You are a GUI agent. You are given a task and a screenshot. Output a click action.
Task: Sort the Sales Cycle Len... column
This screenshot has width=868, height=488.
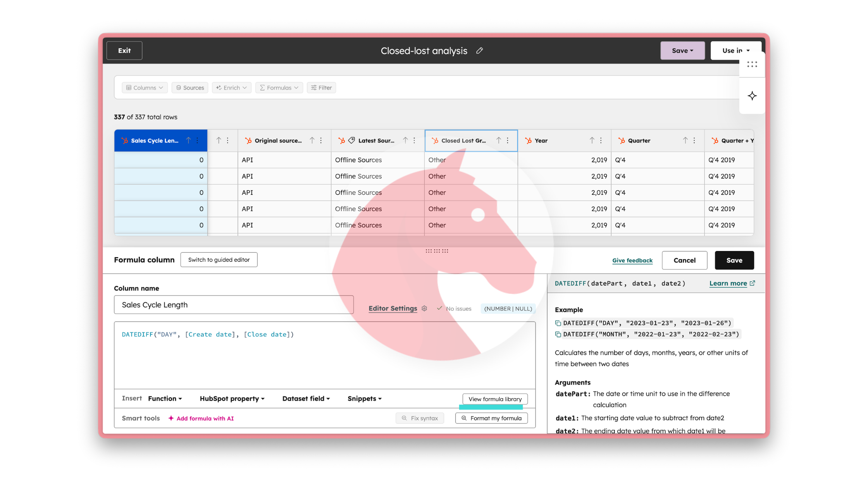pyautogui.click(x=188, y=141)
